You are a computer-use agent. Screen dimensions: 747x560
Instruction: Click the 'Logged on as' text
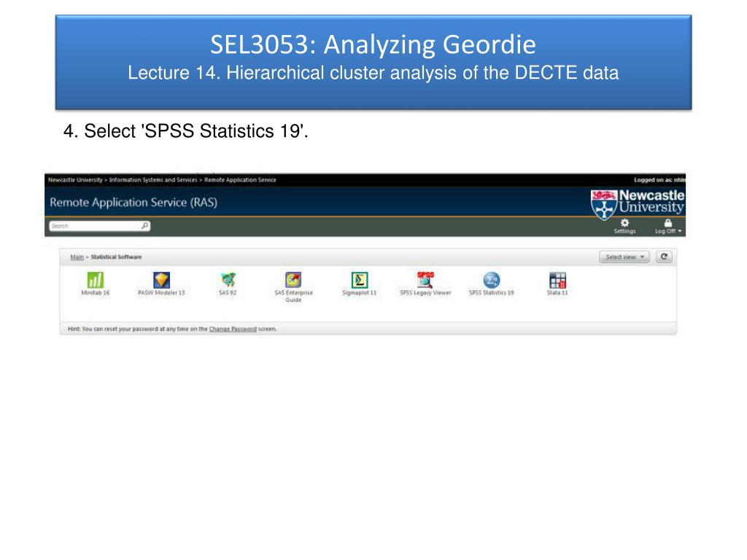coord(659,180)
